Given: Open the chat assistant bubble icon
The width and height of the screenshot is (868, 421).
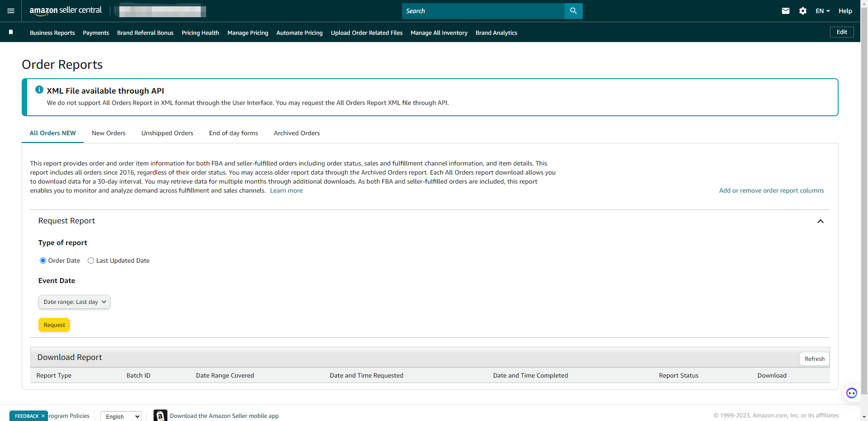Looking at the screenshot, I should 851,393.
